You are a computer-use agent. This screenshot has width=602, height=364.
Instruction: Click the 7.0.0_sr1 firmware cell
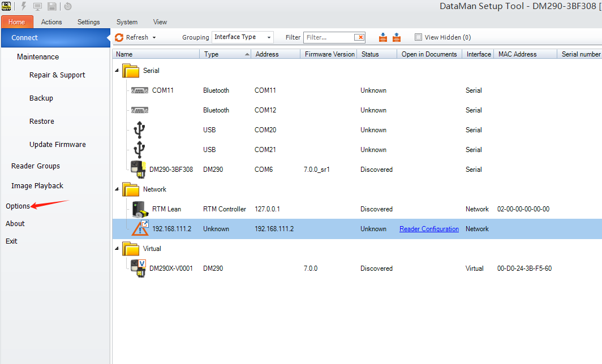click(317, 170)
